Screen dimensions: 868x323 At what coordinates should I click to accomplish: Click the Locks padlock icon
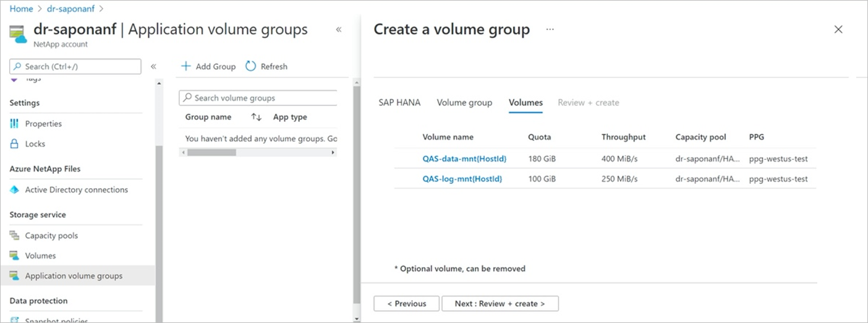tap(14, 144)
